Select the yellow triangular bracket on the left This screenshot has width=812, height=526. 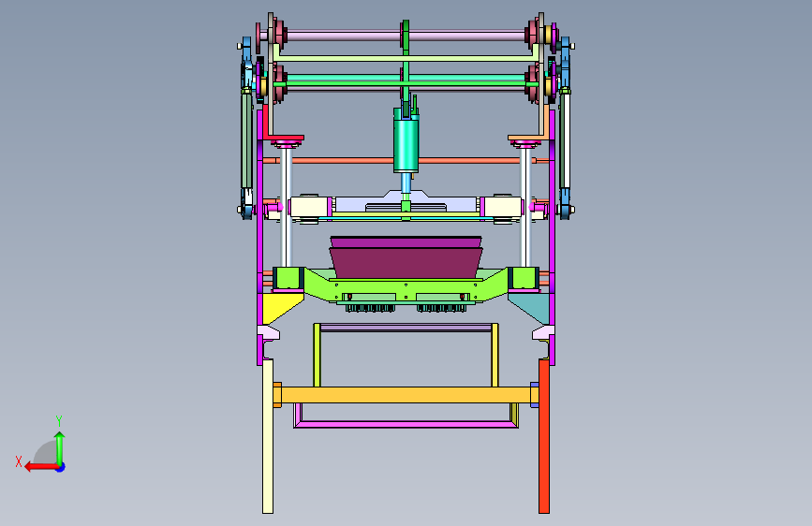[280, 306]
